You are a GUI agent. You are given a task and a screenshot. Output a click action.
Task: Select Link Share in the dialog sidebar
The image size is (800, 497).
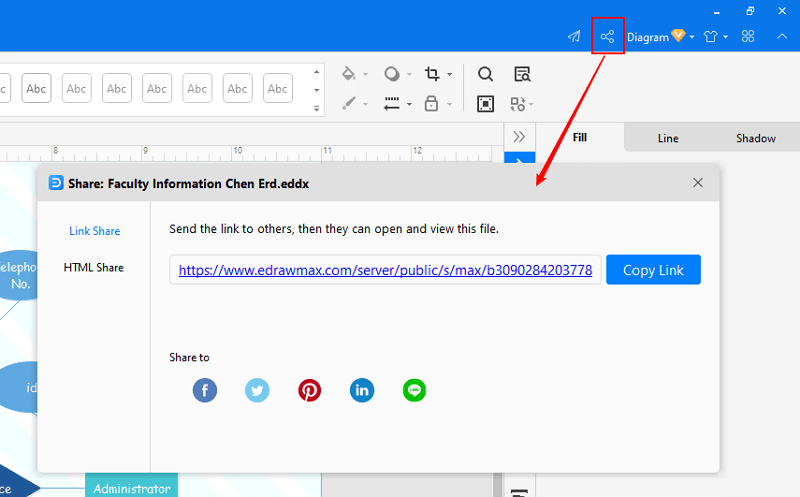(94, 231)
